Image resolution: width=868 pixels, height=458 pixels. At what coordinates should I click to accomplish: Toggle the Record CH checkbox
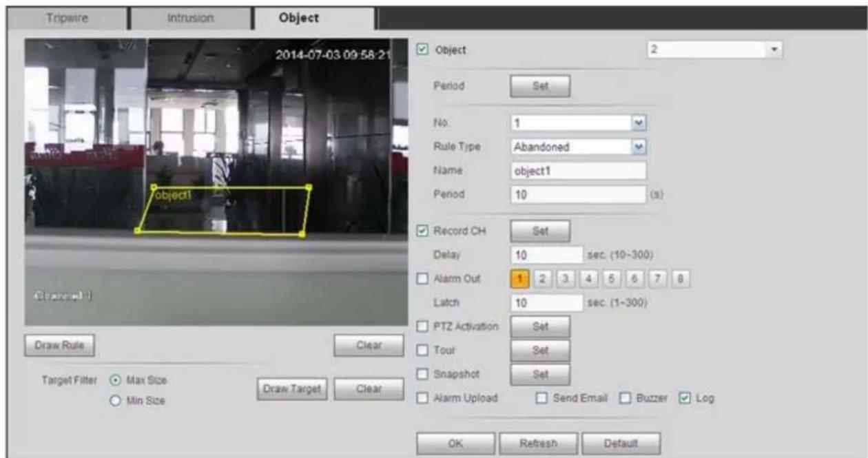[422, 231]
